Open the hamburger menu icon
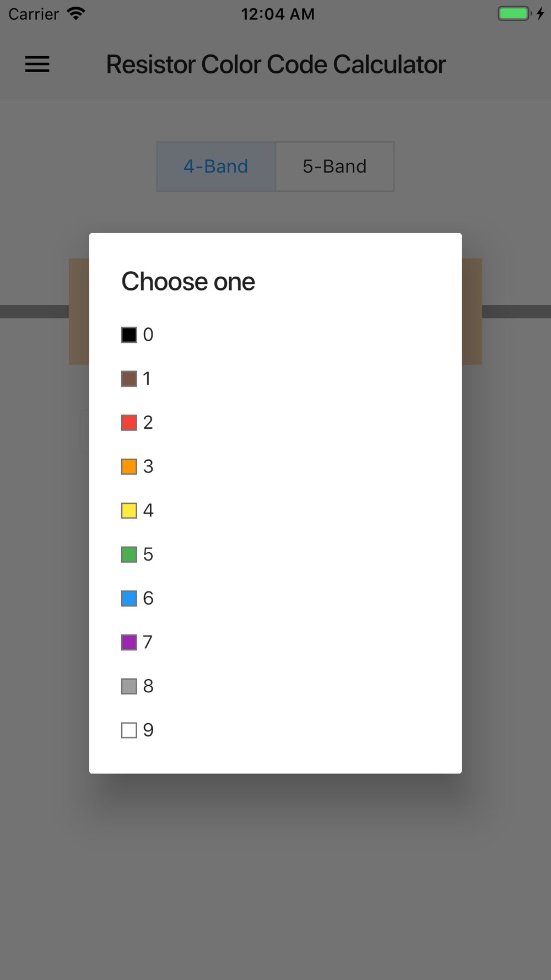 (x=37, y=64)
